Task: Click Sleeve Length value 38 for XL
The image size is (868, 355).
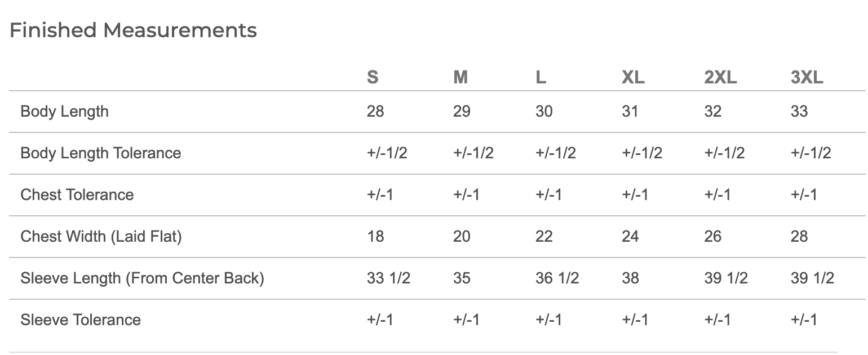Action: [x=630, y=278]
